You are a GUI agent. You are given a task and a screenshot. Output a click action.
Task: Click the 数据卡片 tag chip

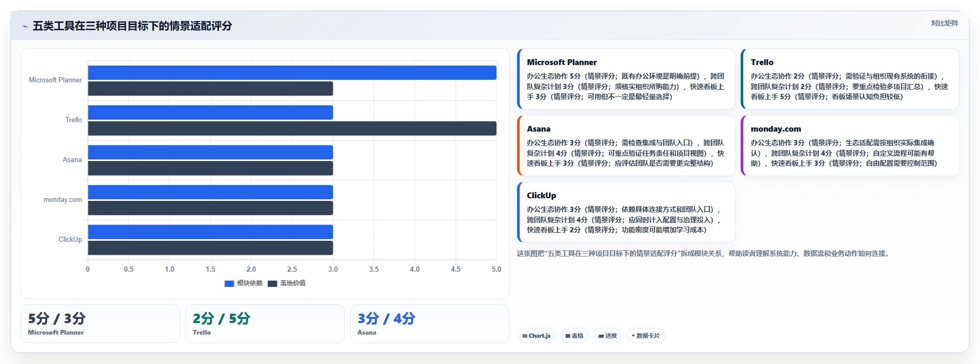[x=645, y=336]
